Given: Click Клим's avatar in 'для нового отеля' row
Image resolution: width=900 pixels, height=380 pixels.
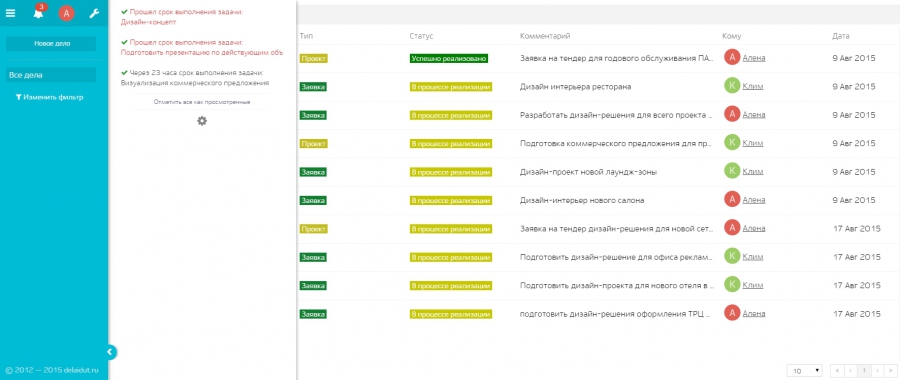Looking at the screenshot, I should click(732, 285).
